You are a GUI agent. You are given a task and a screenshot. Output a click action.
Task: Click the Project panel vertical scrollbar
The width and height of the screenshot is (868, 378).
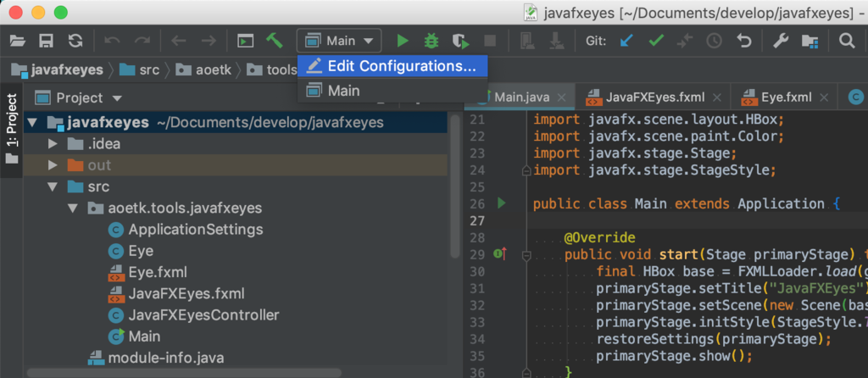click(x=455, y=186)
